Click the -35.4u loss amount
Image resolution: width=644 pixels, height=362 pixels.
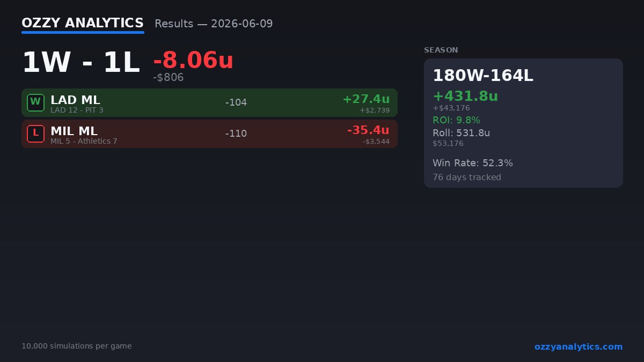[368, 130]
